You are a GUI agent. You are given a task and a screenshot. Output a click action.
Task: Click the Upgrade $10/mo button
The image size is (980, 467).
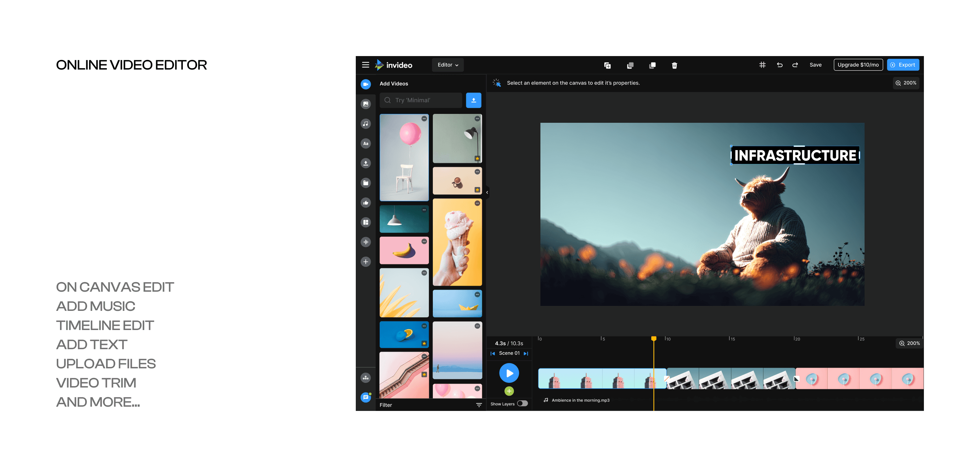click(x=857, y=65)
